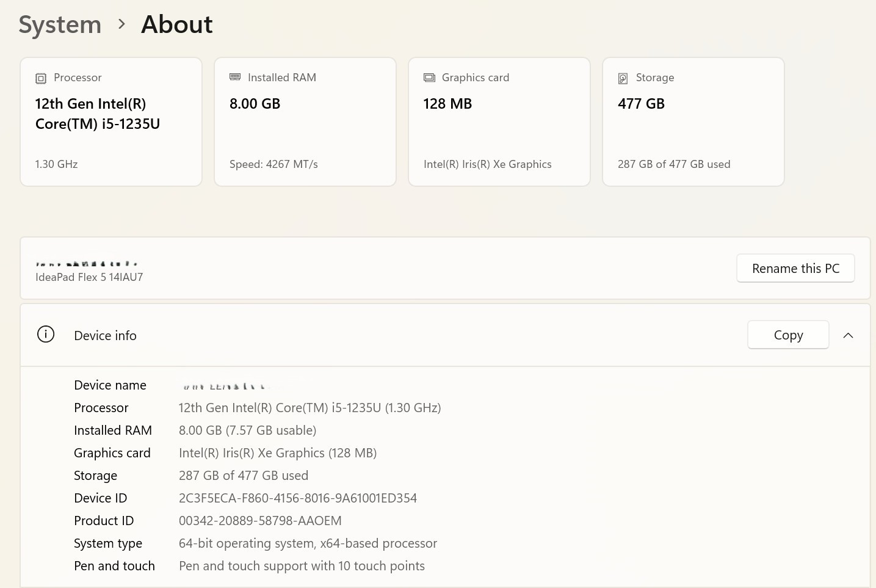Click the About breadcrumb title
This screenshot has height=588, width=876.
[x=177, y=24]
